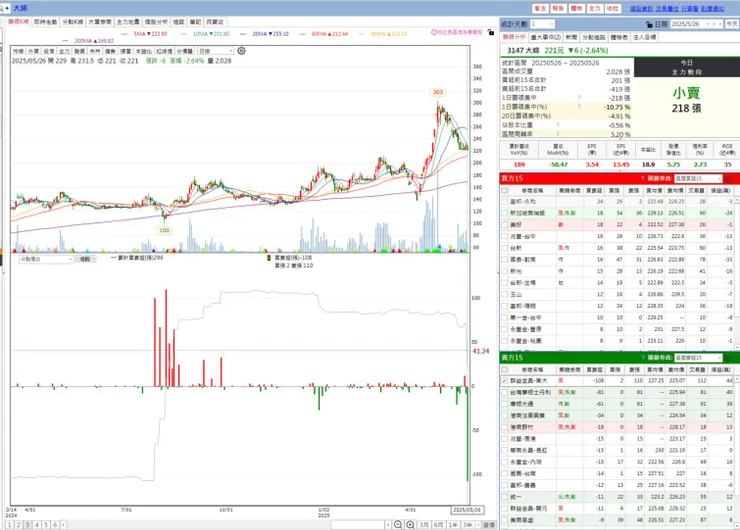This screenshot has height=530, width=740.
Task: Open the 到價通知 link
Action: pyautogui.click(x=712, y=8)
